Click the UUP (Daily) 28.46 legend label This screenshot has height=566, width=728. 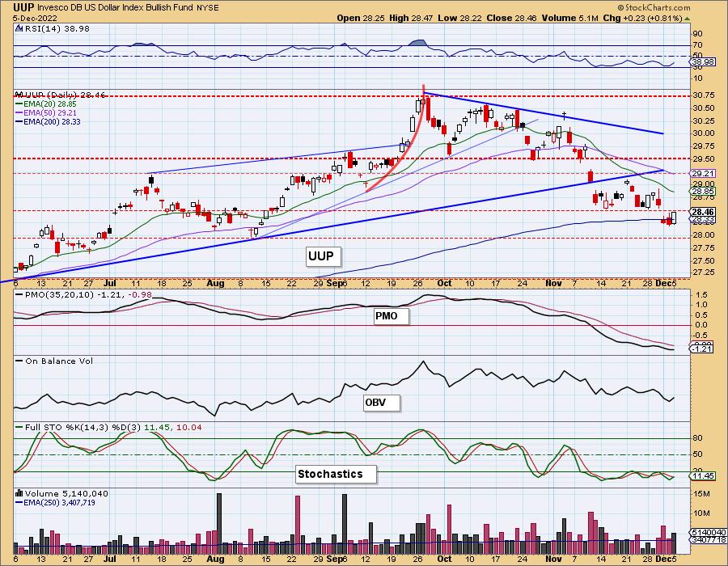pos(65,95)
